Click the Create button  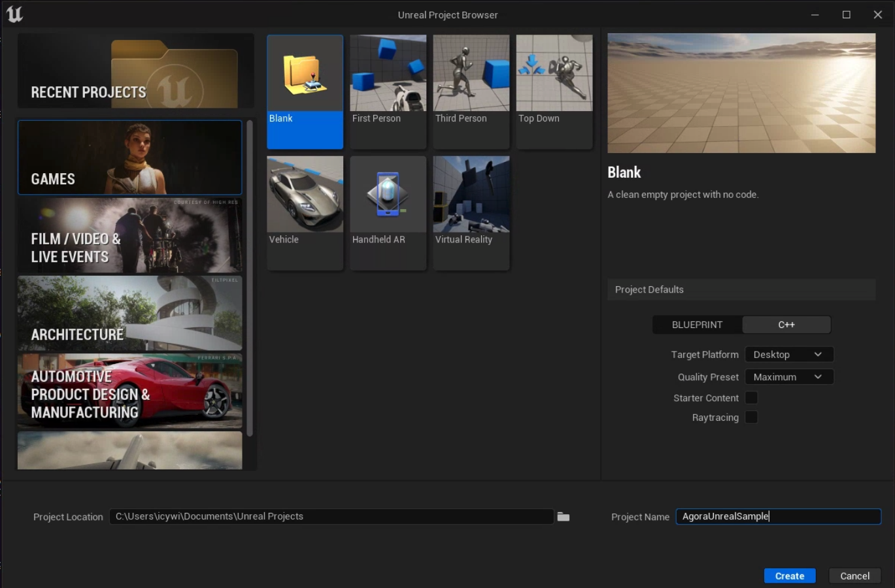pos(789,576)
